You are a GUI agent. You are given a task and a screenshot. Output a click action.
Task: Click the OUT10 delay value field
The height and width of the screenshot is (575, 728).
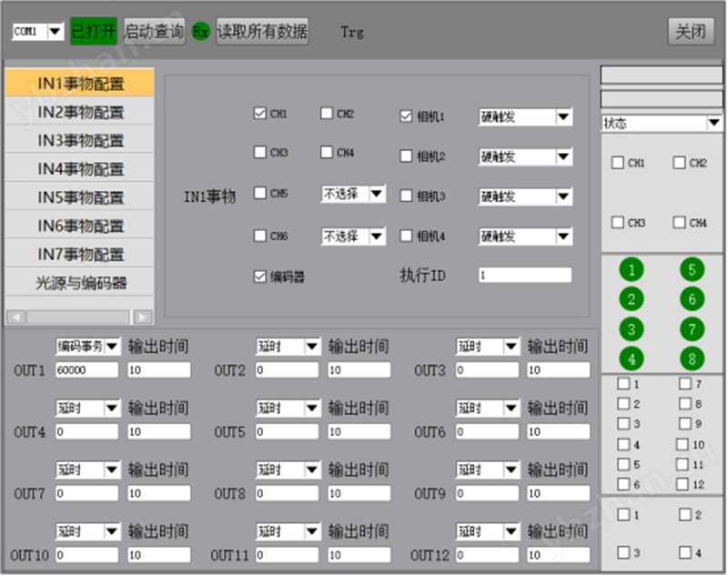point(86,555)
